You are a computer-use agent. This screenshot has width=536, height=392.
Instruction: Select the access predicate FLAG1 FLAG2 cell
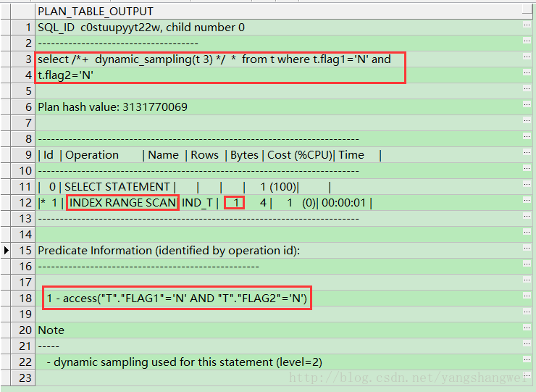(x=177, y=299)
